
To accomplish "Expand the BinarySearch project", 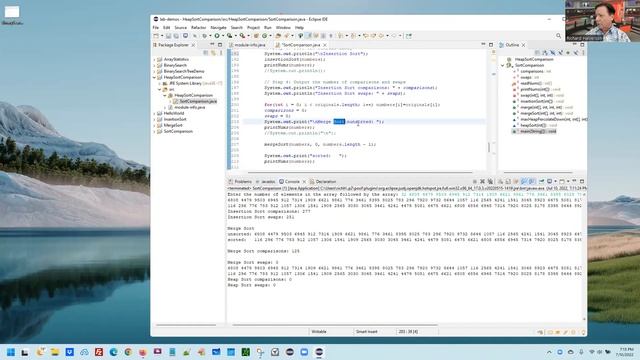I will (x=155, y=65).
